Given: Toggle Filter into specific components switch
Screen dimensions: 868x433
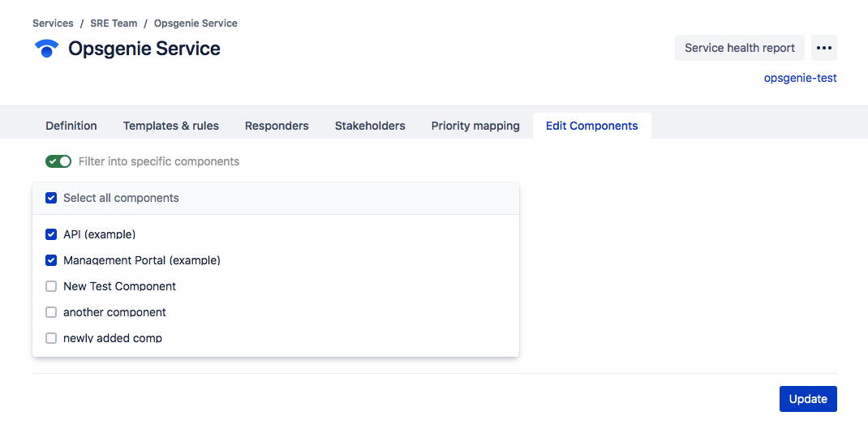Looking at the screenshot, I should (x=58, y=161).
